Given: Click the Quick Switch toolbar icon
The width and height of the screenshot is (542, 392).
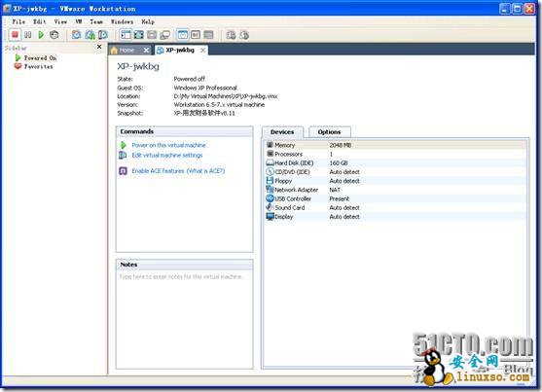Looking at the screenshot, I should pyautogui.click(x=152, y=35).
